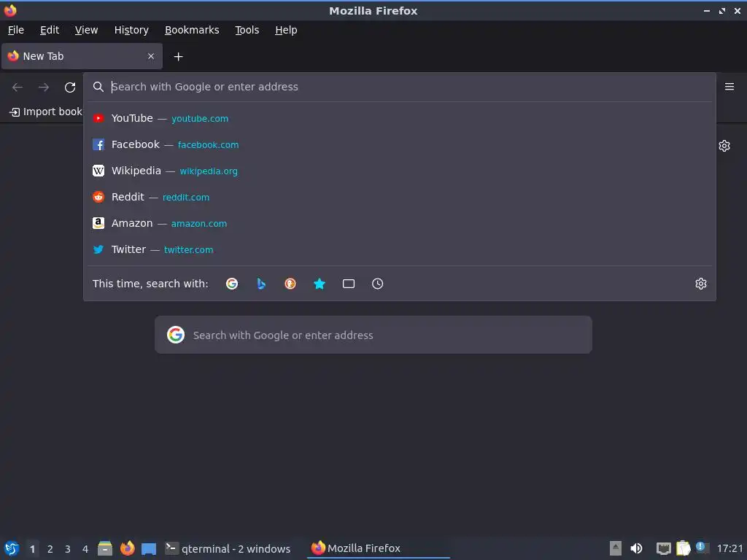Switch to workspace 2 in the taskbar
This screenshot has width=747, height=560.
click(x=50, y=549)
